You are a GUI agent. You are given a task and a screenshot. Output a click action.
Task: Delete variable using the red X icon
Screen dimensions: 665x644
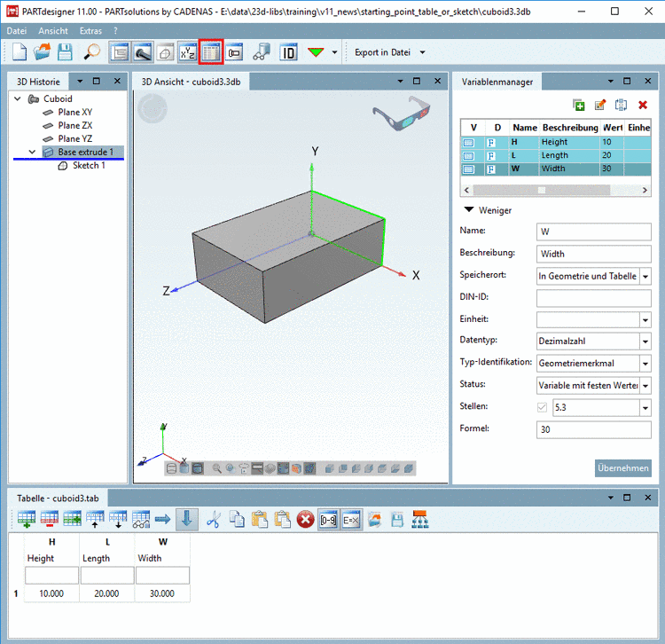pos(643,105)
